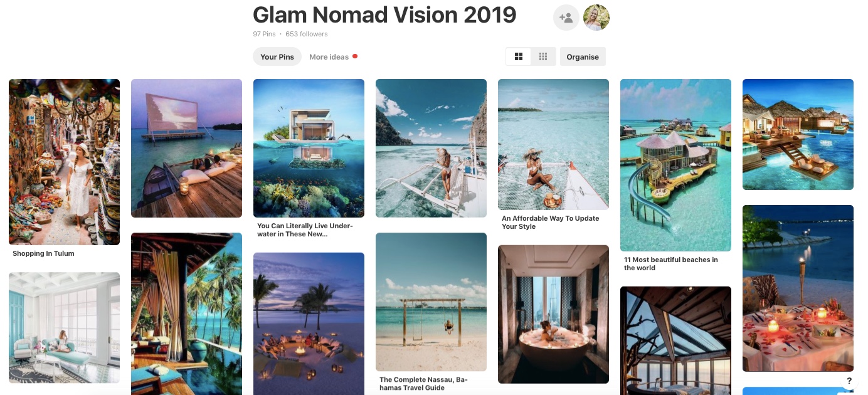This screenshot has height=395, width=868.
Task: Click the Glam Nomad Vision 2019 title
Action: click(384, 14)
